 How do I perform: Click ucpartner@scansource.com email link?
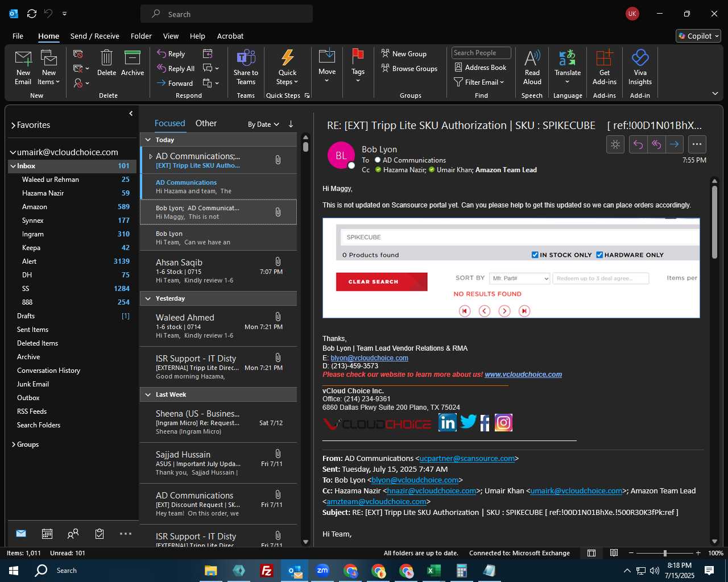pyautogui.click(x=467, y=459)
